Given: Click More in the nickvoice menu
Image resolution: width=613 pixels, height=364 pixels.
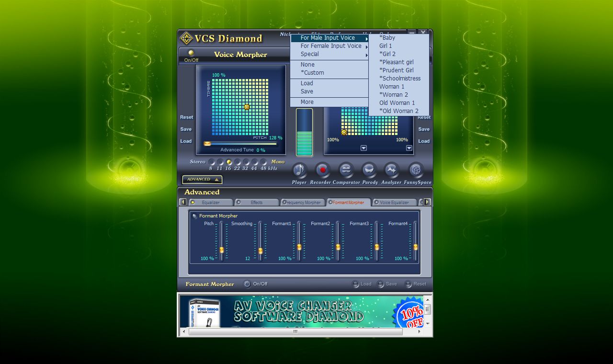Looking at the screenshot, I should click(330, 102).
